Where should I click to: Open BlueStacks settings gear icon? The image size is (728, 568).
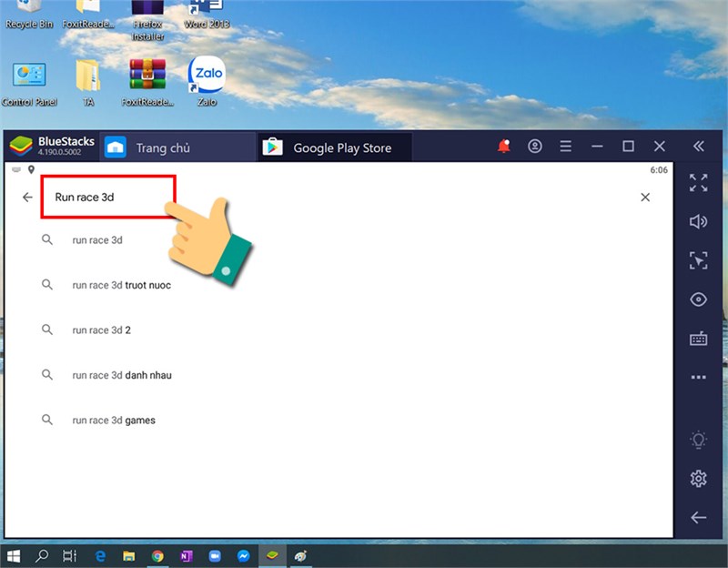pyautogui.click(x=698, y=479)
